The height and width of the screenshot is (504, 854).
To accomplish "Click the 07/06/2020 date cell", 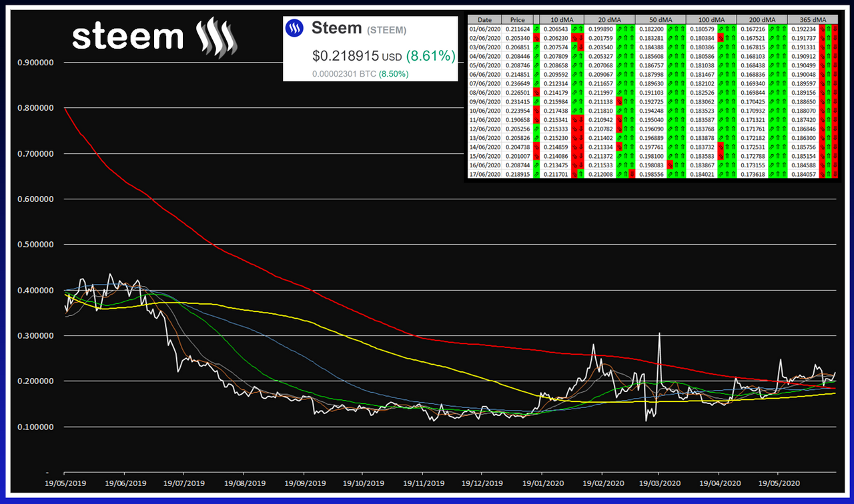I will [x=484, y=85].
